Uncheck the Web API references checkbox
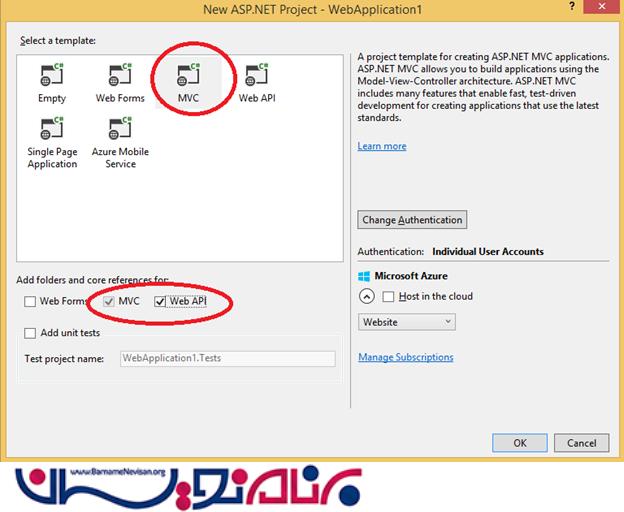 coord(160,302)
